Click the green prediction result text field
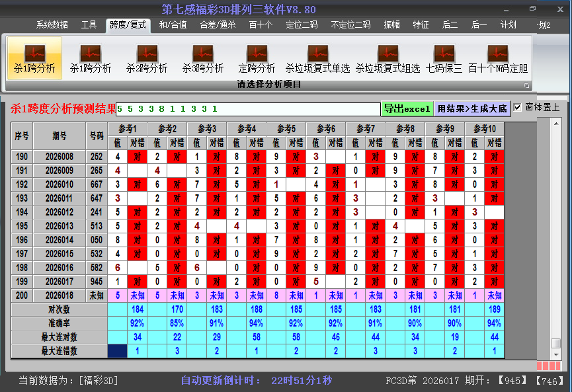This screenshot has height=392, width=572. (248, 109)
